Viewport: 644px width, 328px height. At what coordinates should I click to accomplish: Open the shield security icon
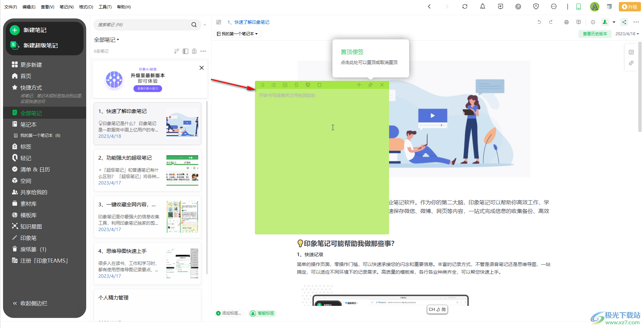(536, 6)
